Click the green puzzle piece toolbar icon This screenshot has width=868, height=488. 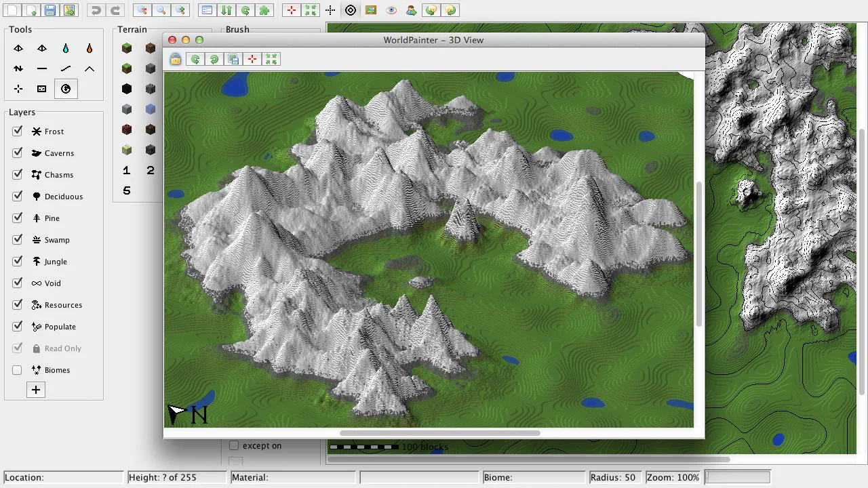[x=264, y=10]
